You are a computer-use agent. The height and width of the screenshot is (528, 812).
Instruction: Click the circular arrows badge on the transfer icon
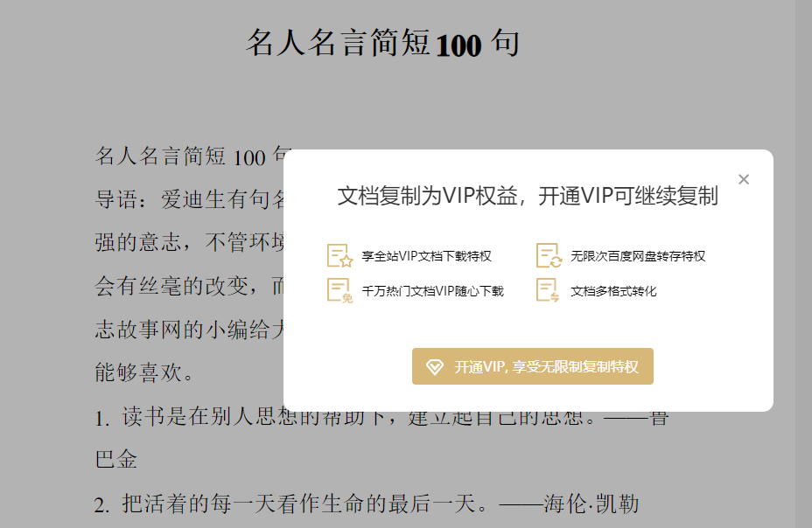(x=554, y=260)
